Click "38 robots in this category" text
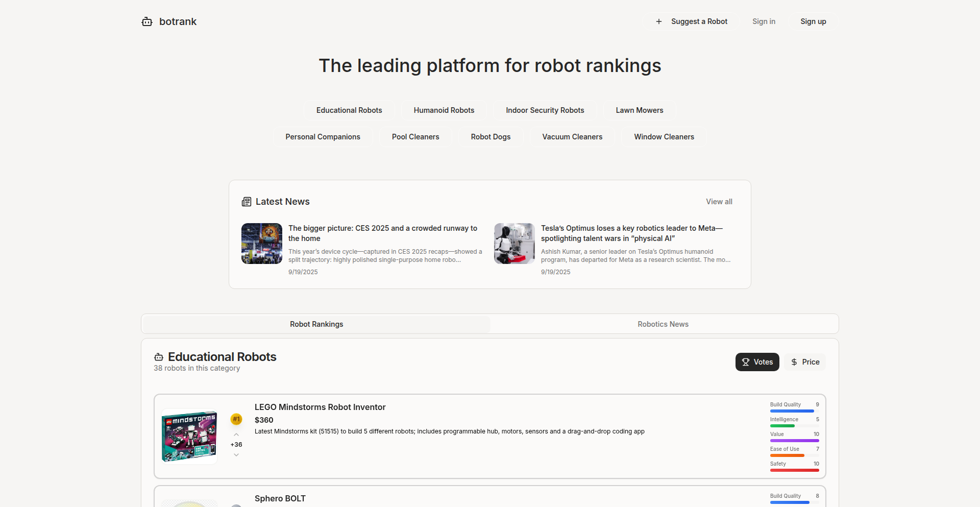 [197, 368]
